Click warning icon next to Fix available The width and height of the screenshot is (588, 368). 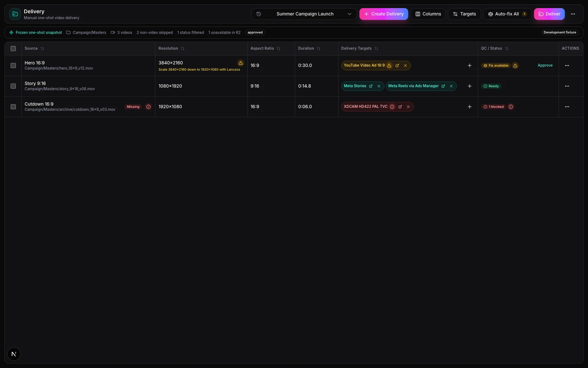point(515,66)
